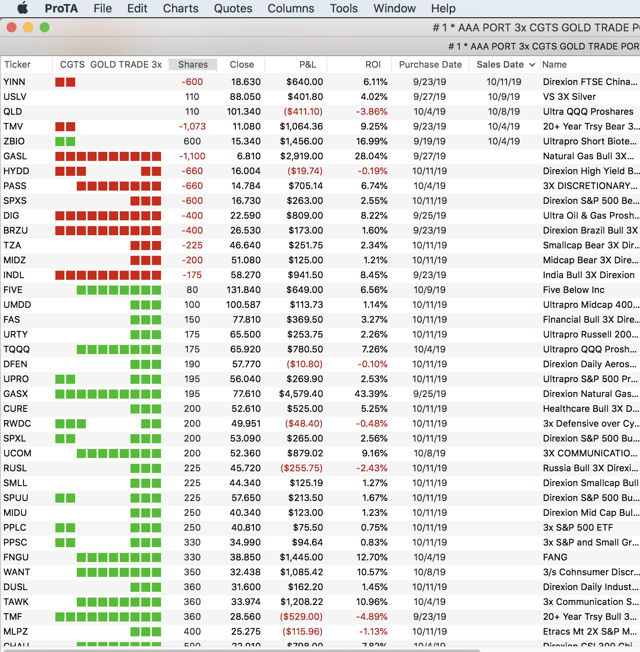Select the DFEN ticker
The height and width of the screenshot is (652, 640).
pos(15,364)
